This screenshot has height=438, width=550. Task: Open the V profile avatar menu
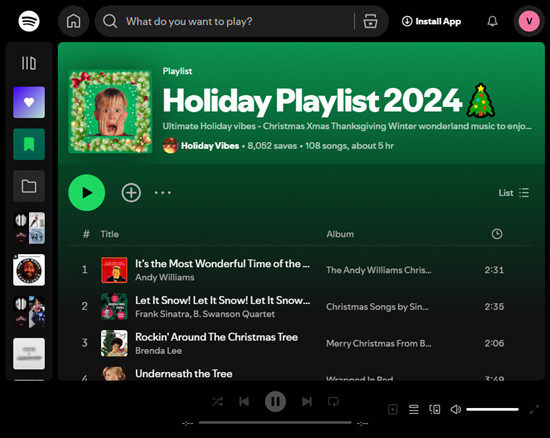tap(529, 21)
